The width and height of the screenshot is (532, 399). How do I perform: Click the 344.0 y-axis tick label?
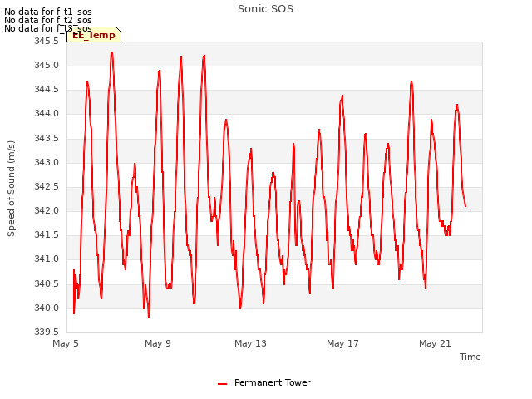pos(47,114)
